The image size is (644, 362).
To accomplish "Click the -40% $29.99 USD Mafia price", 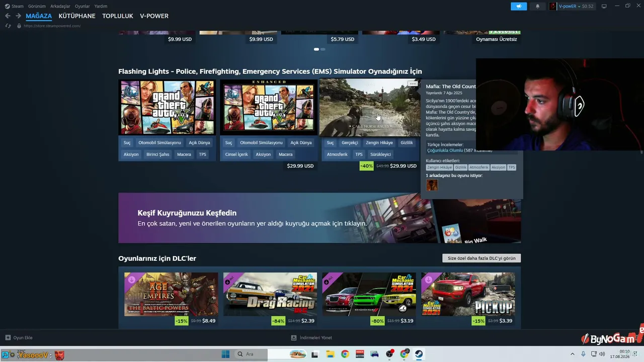I will tap(388, 166).
